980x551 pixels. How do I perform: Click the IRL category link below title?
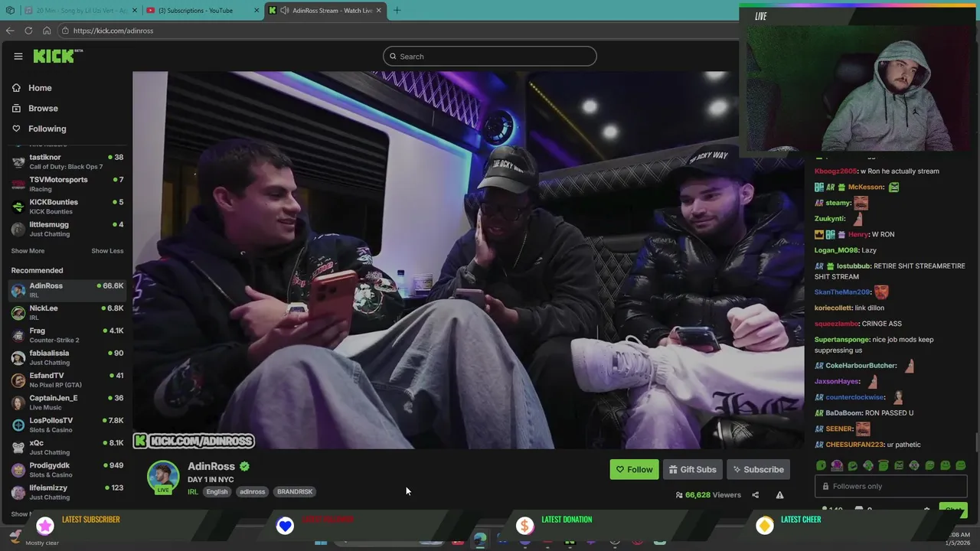(192, 491)
